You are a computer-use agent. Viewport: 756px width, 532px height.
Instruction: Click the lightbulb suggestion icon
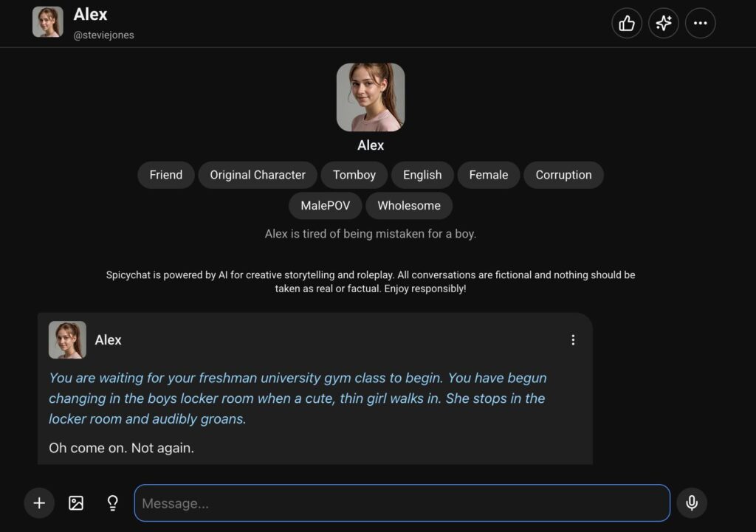113,503
